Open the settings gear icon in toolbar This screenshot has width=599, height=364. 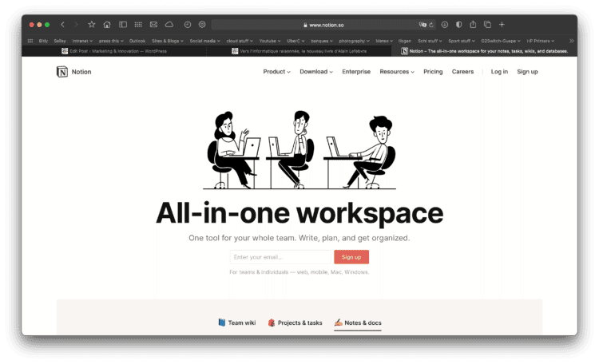(x=202, y=25)
